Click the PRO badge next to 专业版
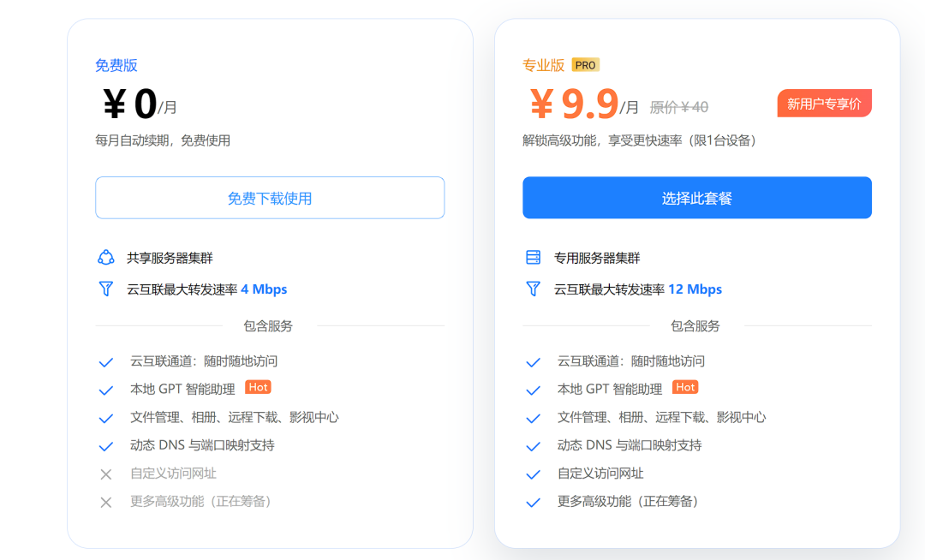925x560 pixels. 585,65
